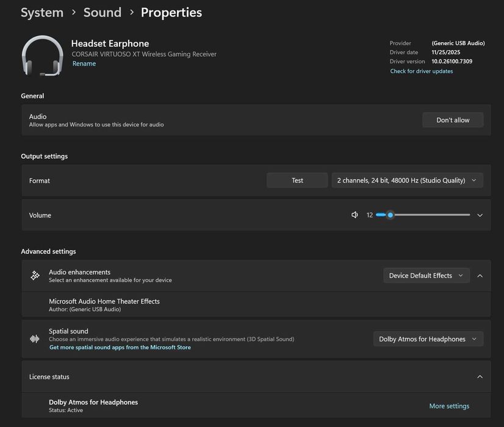Screen dimensions: 504x427
Task: Click the Audio enhancements sparkle icon
Action: pyautogui.click(x=35, y=276)
